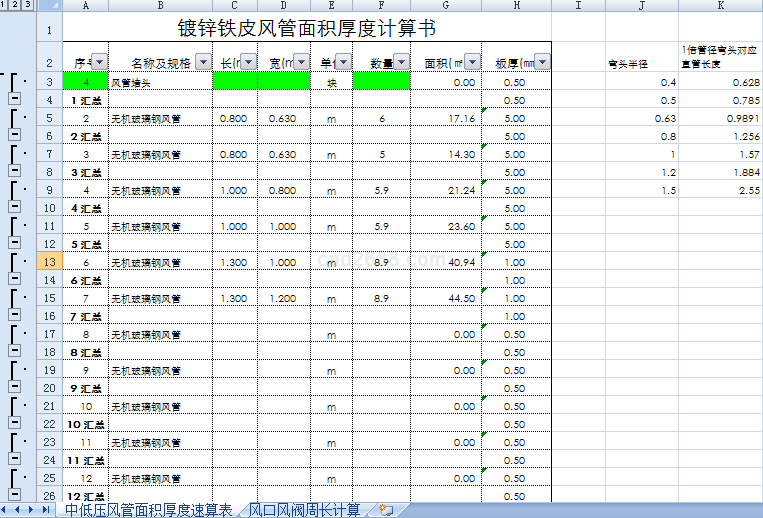This screenshot has width=763, height=518.
Task: Switch to 风口风阀周长计算 sheet tab
Action: [304, 510]
